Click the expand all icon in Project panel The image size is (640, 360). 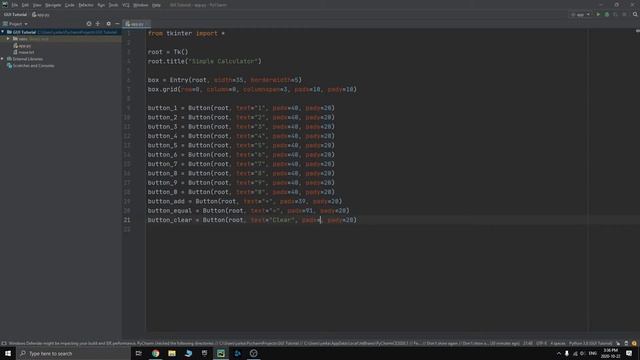click(x=98, y=24)
